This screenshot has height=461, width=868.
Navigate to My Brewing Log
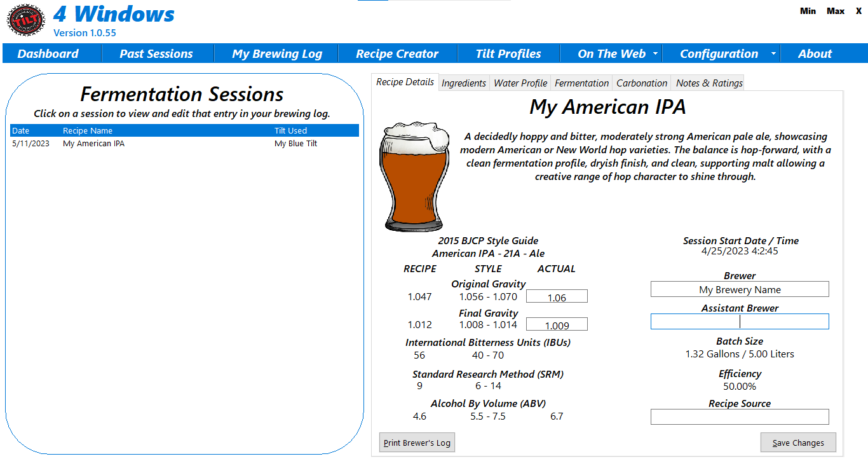[x=276, y=53]
